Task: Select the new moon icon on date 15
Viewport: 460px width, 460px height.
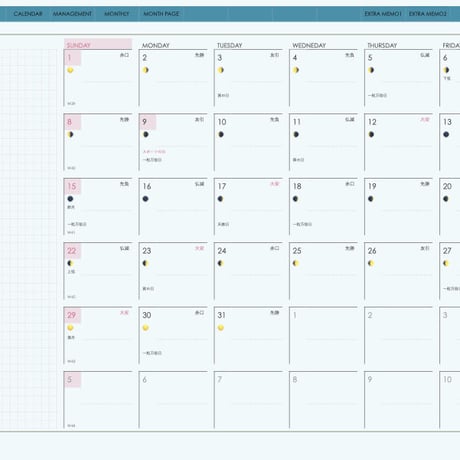Action: coord(70,199)
